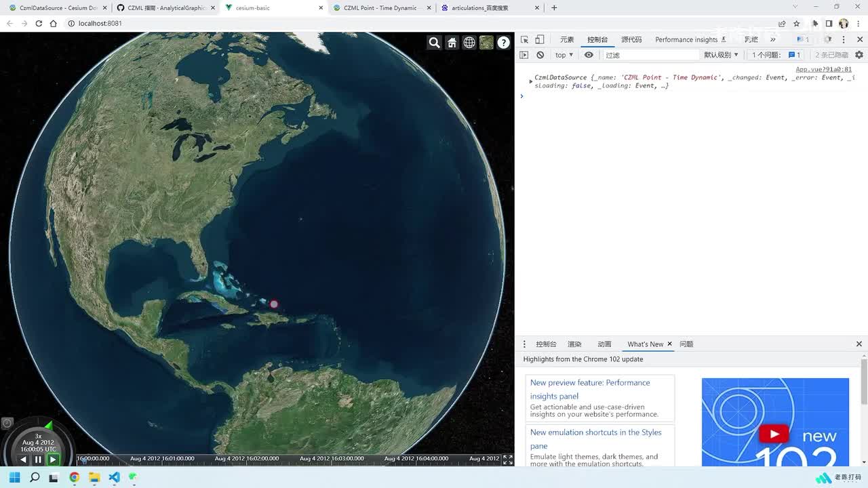Click the live expression eye icon

tap(589, 55)
